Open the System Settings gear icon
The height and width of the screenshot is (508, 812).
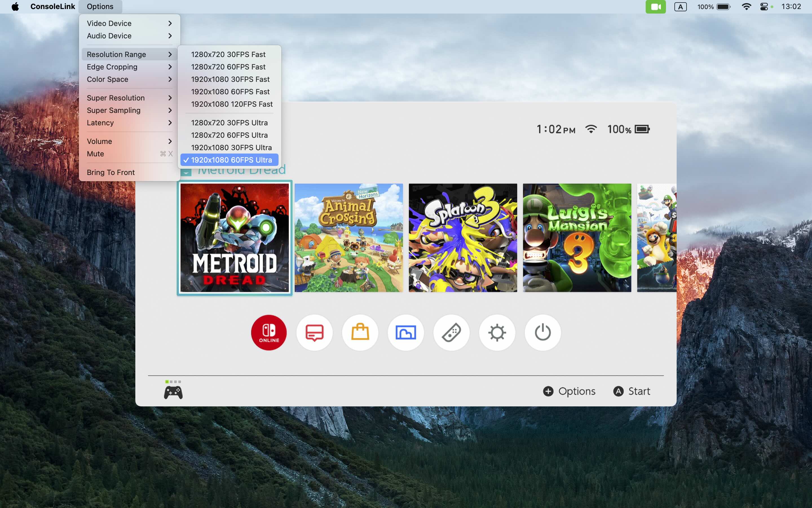point(497,332)
